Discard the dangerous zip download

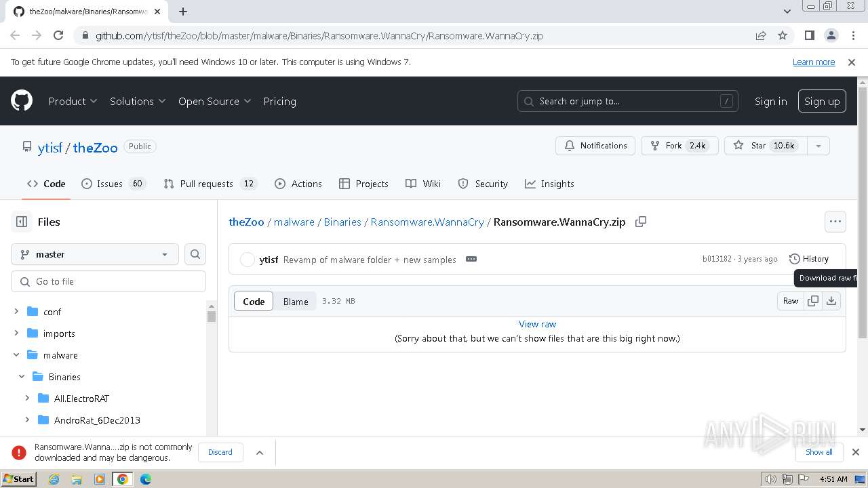(220, 452)
